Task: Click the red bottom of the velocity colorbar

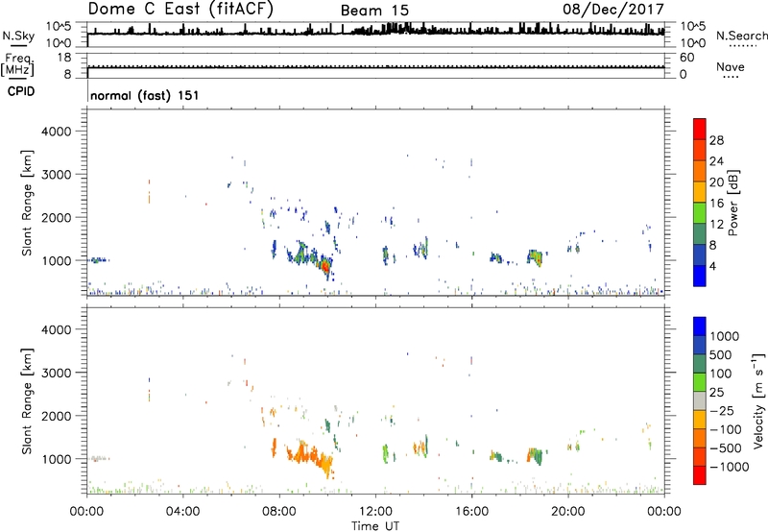Action: [700, 475]
